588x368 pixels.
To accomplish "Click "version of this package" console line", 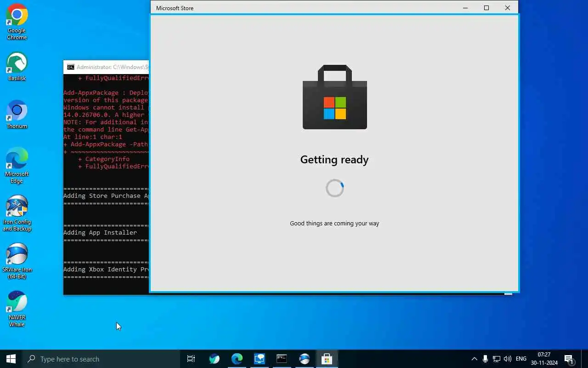I will point(106,100).
